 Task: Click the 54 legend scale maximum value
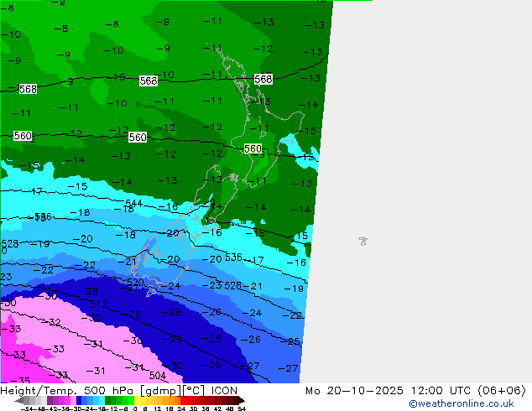[x=242, y=409]
